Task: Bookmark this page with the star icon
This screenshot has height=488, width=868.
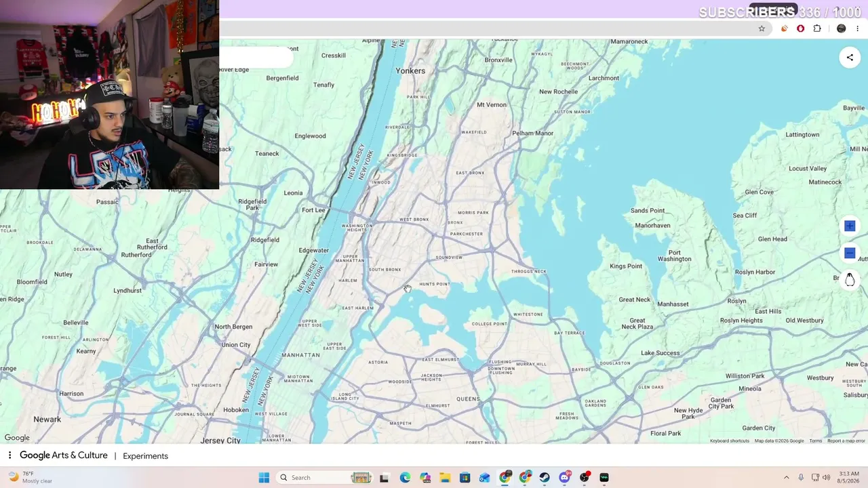Action: pos(762,28)
